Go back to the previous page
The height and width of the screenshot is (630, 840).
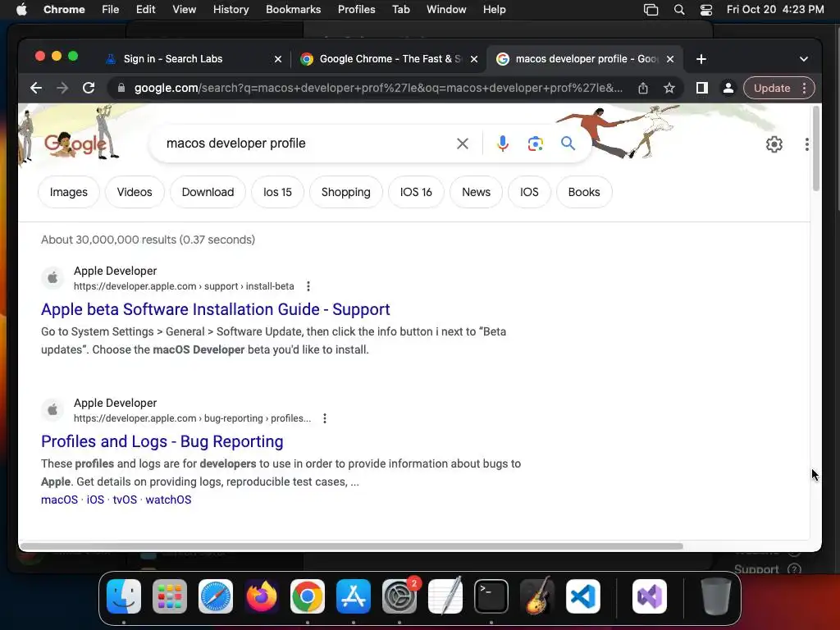[x=36, y=88]
